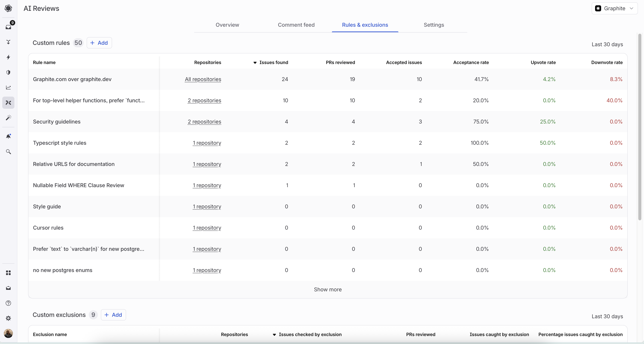Image resolution: width=644 pixels, height=344 pixels.
Task: Click the magic wand sidebar icon
Action: 9,118
